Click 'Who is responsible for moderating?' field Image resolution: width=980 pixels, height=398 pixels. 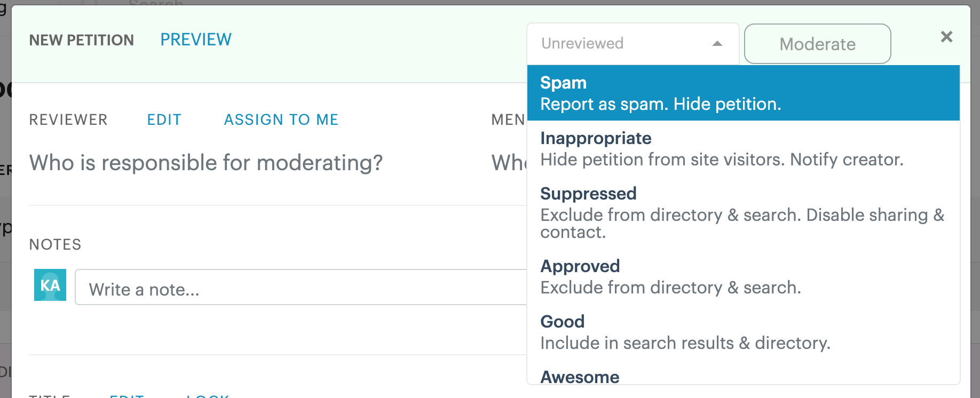[x=206, y=163]
